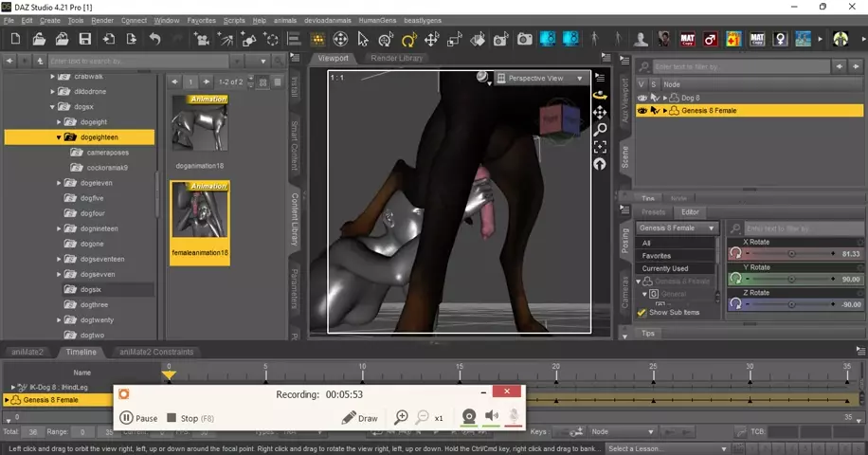Uncheck the Show Sub Items checkbox
This screenshot has height=455, width=868.
pos(642,312)
